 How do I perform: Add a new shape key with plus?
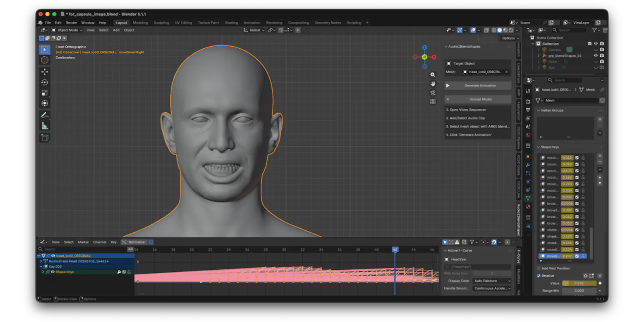pyautogui.click(x=600, y=156)
